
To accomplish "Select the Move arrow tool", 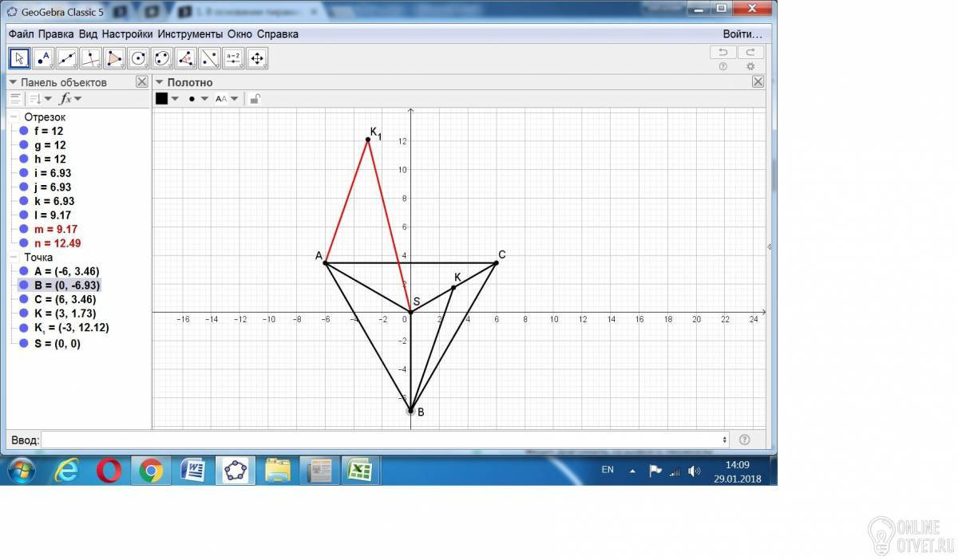I will (20, 57).
